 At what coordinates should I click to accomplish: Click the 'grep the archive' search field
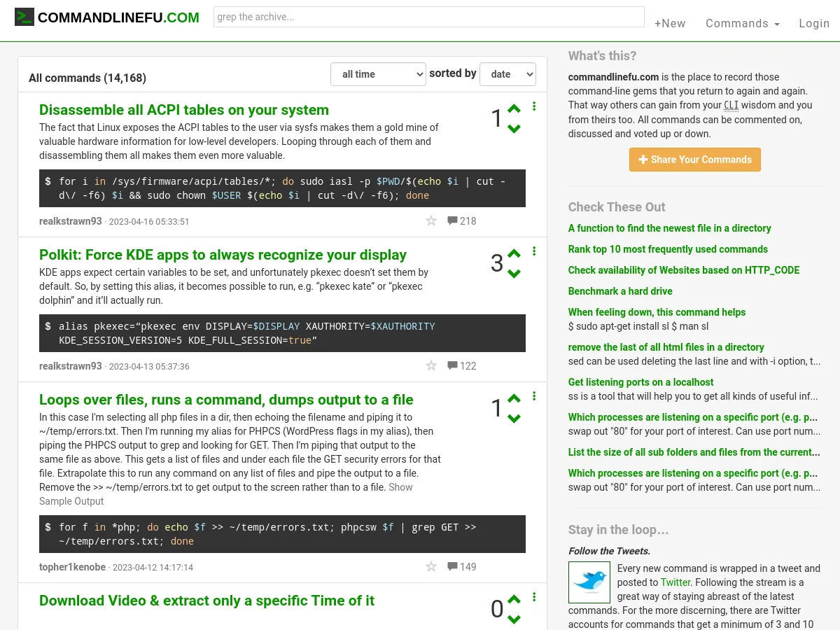pyautogui.click(x=428, y=17)
